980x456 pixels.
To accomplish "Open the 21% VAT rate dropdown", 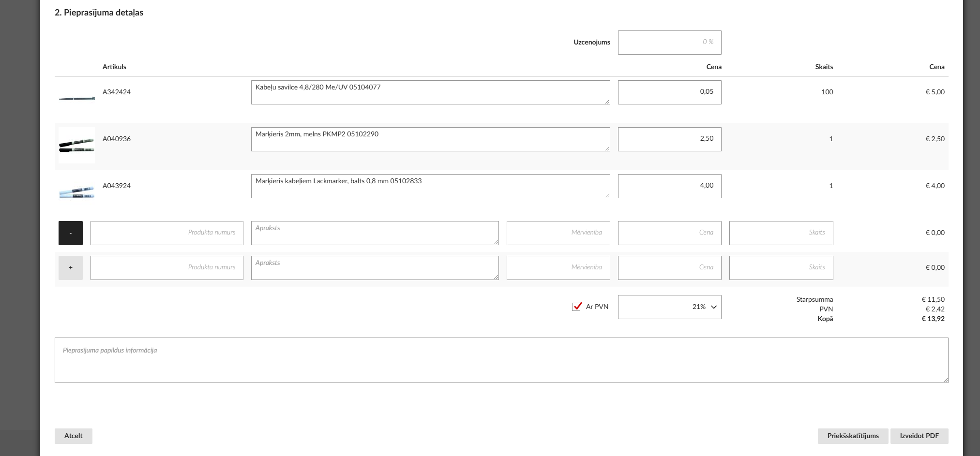I will 669,307.
